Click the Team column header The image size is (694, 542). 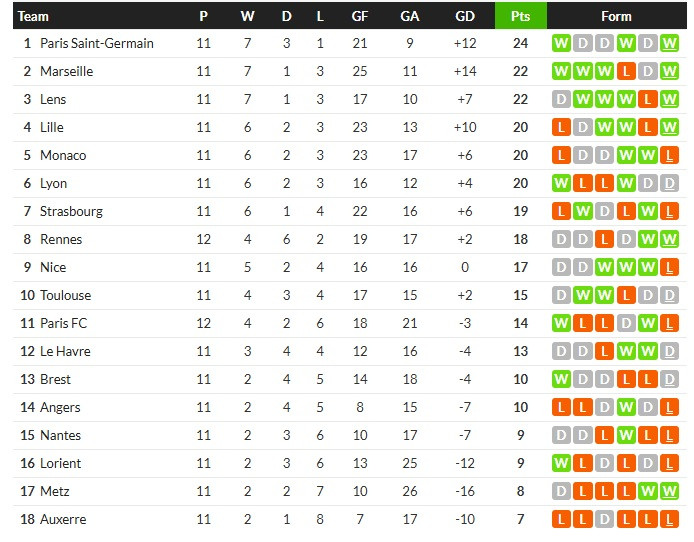point(34,16)
